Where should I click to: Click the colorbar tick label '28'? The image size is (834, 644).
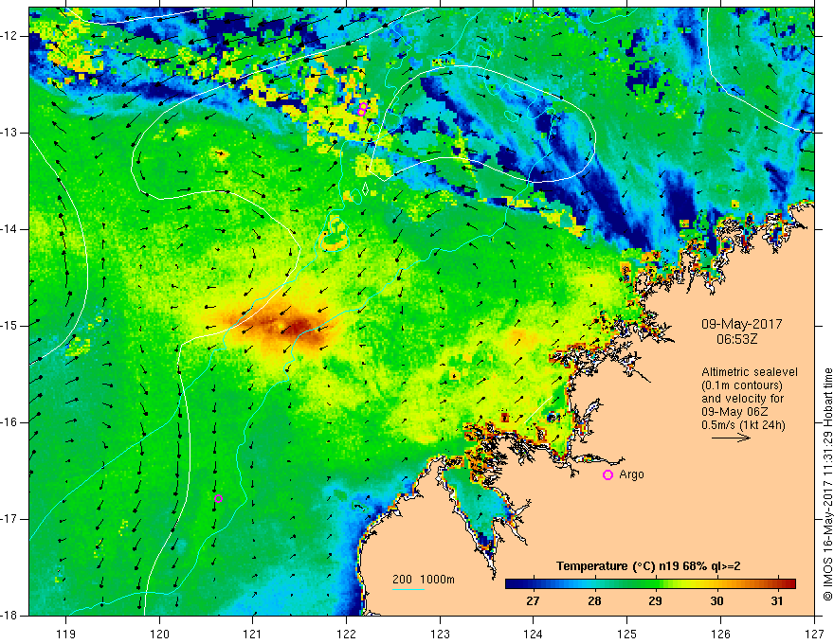(594, 601)
